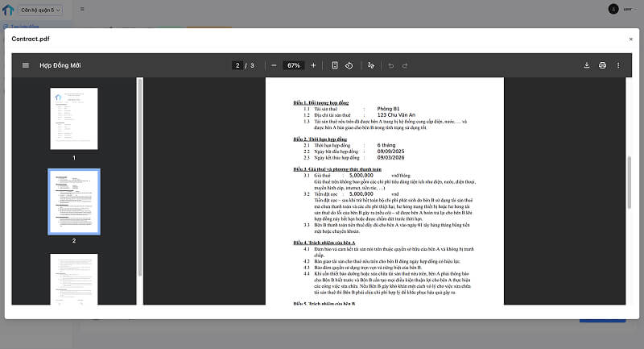Toggle the PDF sidebar menu icon
This screenshot has height=349, width=644.
click(x=26, y=65)
